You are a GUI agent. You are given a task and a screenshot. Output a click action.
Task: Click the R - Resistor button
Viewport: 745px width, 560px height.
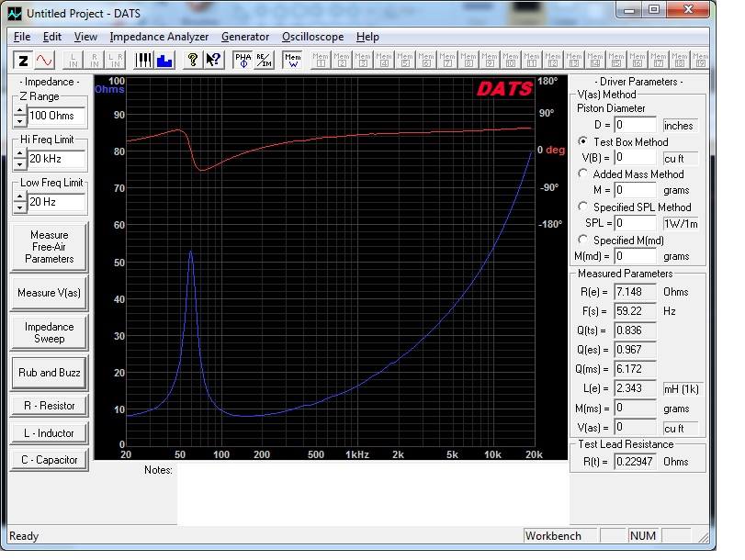(49, 406)
